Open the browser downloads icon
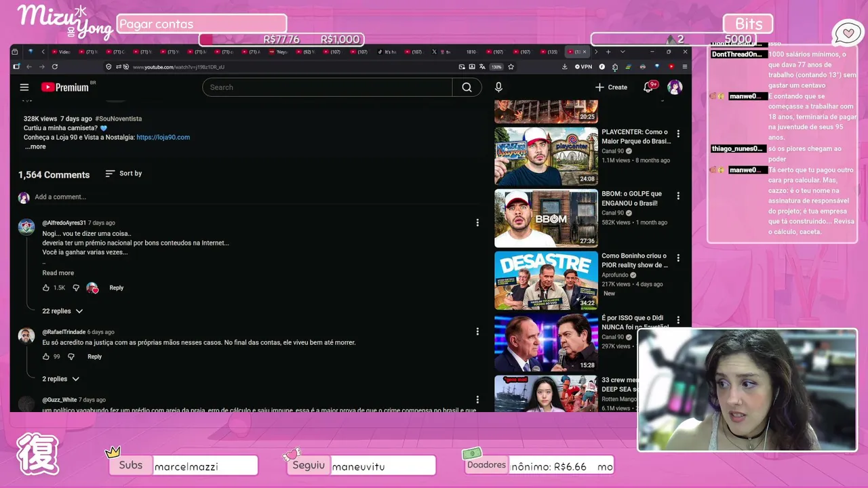Image resolution: width=868 pixels, height=488 pixels. pos(565,66)
